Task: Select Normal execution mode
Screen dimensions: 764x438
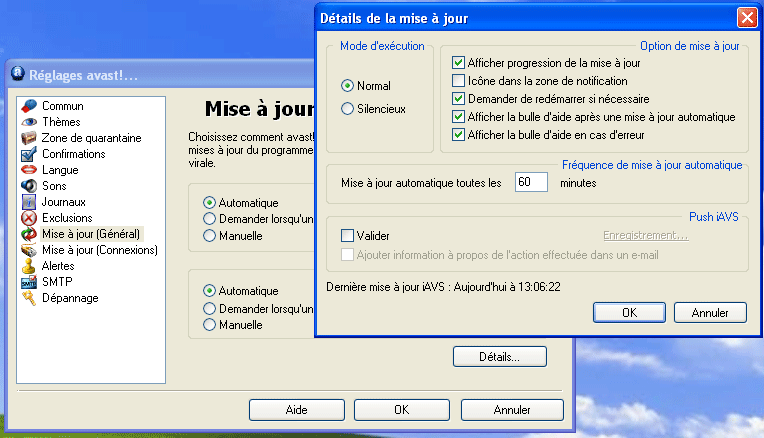Action: tap(347, 86)
